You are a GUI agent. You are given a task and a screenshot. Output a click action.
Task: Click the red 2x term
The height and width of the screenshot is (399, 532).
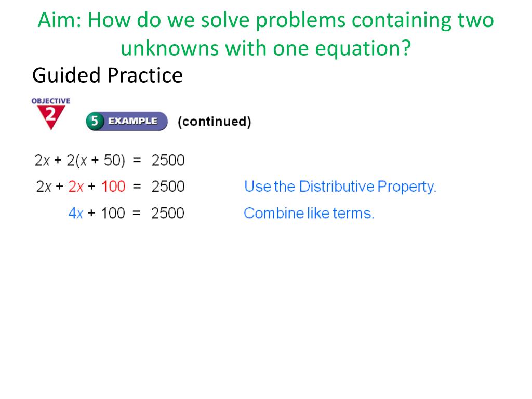[x=76, y=187]
